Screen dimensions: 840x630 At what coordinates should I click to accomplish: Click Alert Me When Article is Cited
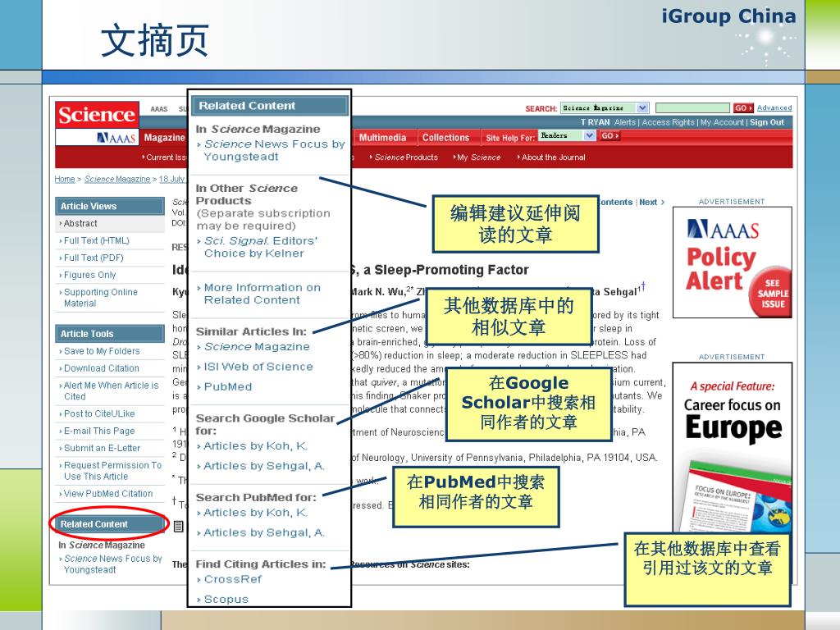click(111, 390)
